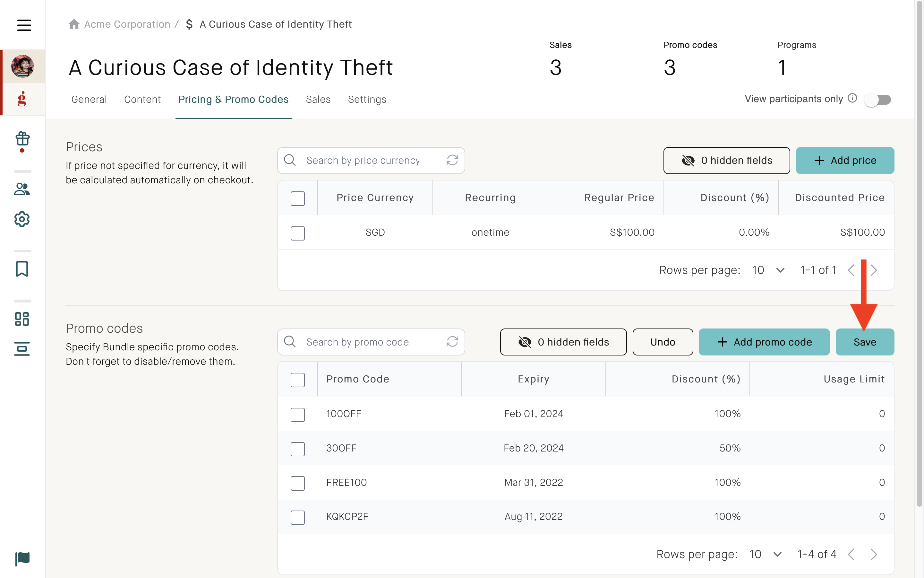This screenshot has height=578, width=924.
Task: Click the page vertical scrollbar
Action: click(920, 254)
